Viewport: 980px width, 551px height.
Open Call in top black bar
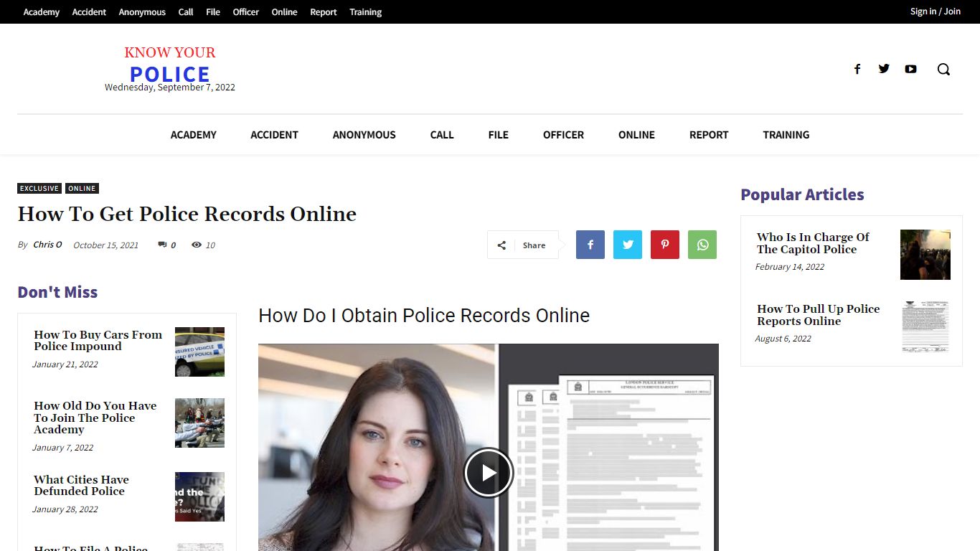pos(186,12)
